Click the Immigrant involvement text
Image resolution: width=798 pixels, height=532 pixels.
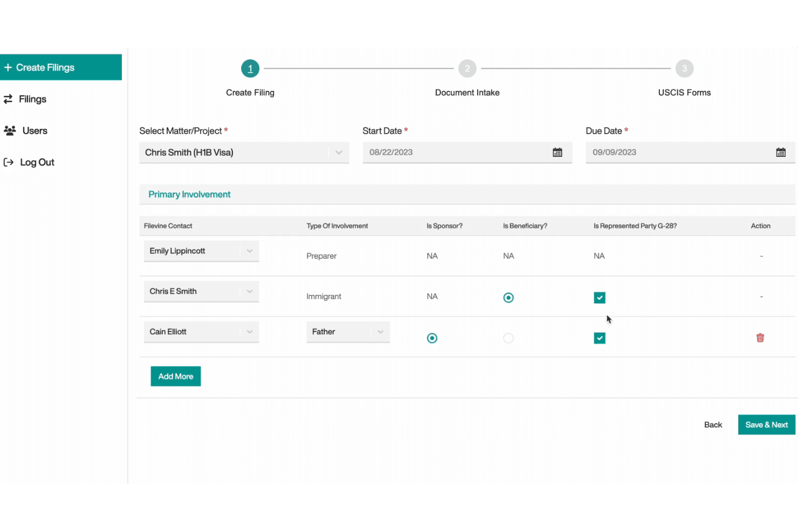324,296
